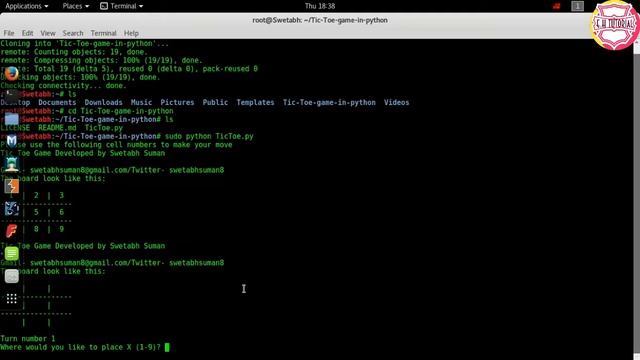Click 'Tic-Toe-game-in-python' folder in ls output

coord(329,102)
